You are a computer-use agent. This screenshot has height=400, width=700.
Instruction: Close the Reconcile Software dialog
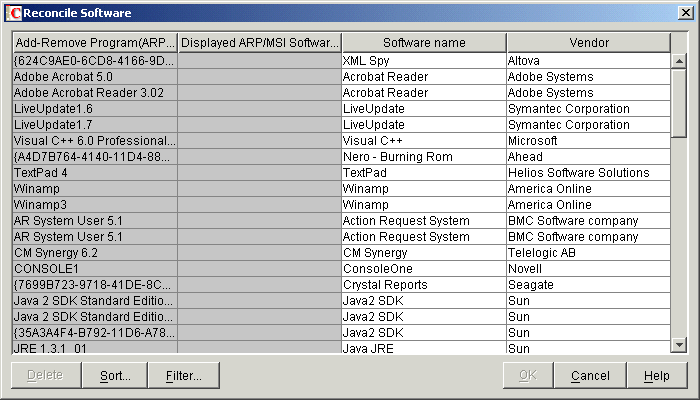(x=685, y=12)
